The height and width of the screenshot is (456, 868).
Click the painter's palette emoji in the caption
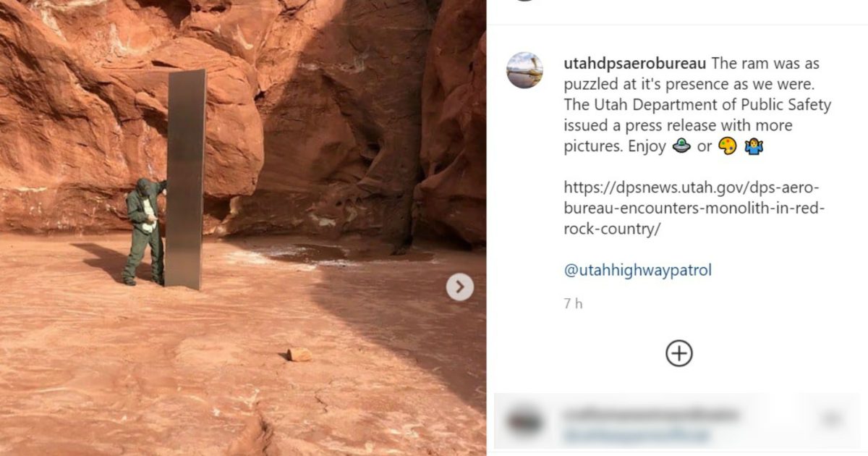tap(726, 146)
